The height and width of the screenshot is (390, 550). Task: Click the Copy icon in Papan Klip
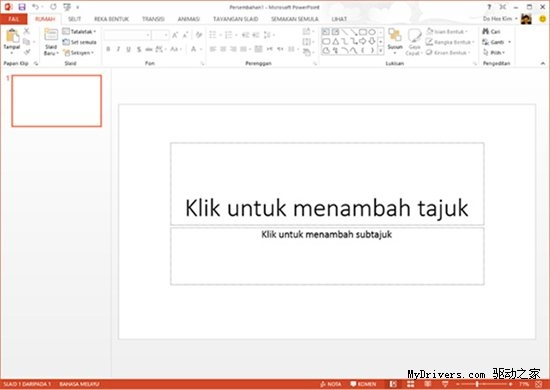[27, 42]
